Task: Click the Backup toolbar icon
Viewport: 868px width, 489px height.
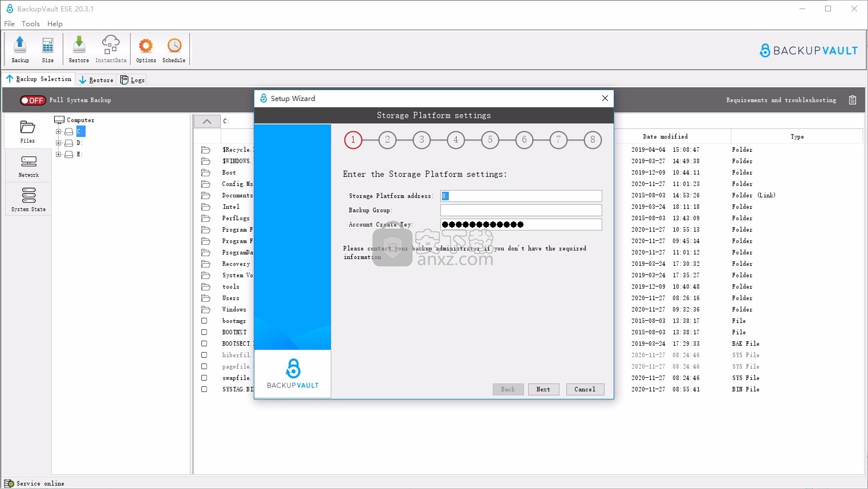Action: pyautogui.click(x=20, y=49)
